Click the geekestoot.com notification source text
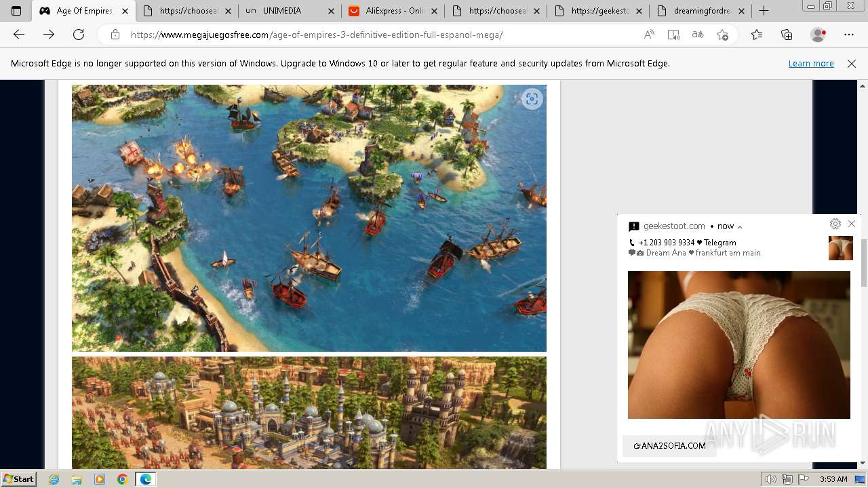Viewport: 868px width, 488px height. coord(674,226)
